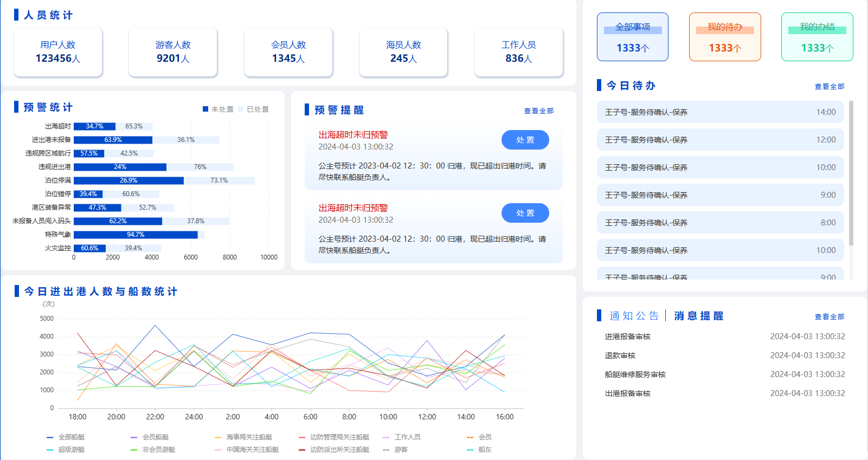Click the 今日待办 list scrollbar

851,173
